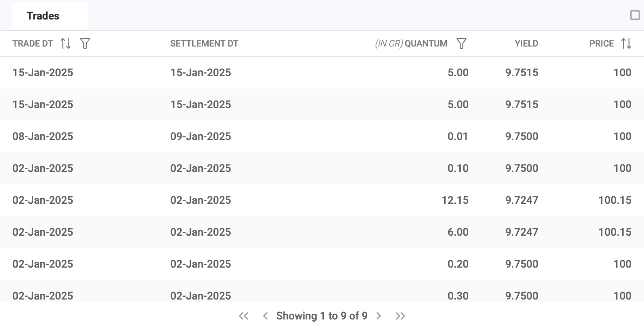Toggle the checkbox at top right of Trades panel
Viewport: 644px width, 327px height.
635,16
